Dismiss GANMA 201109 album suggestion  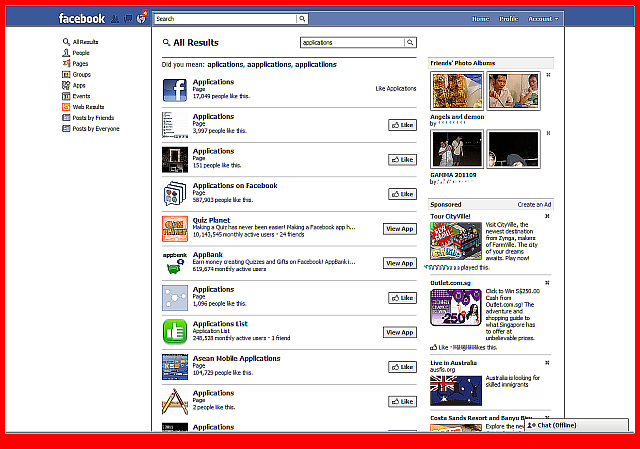(x=549, y=133)
